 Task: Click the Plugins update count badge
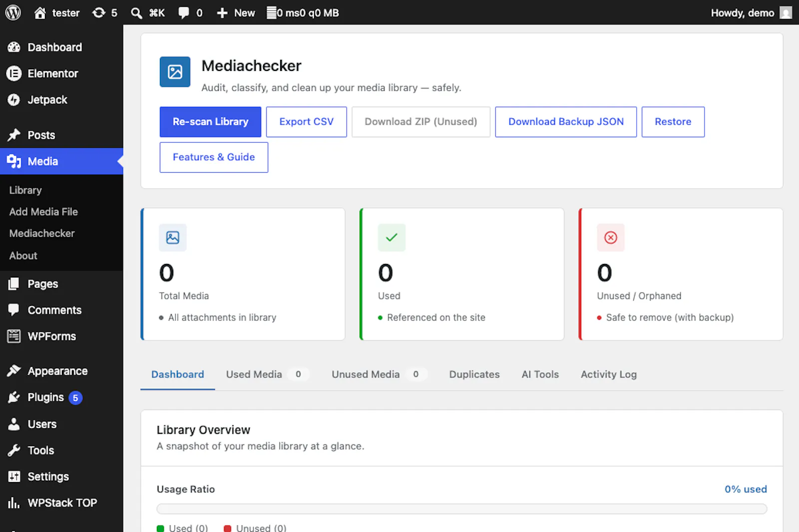[x=75, y=398]
